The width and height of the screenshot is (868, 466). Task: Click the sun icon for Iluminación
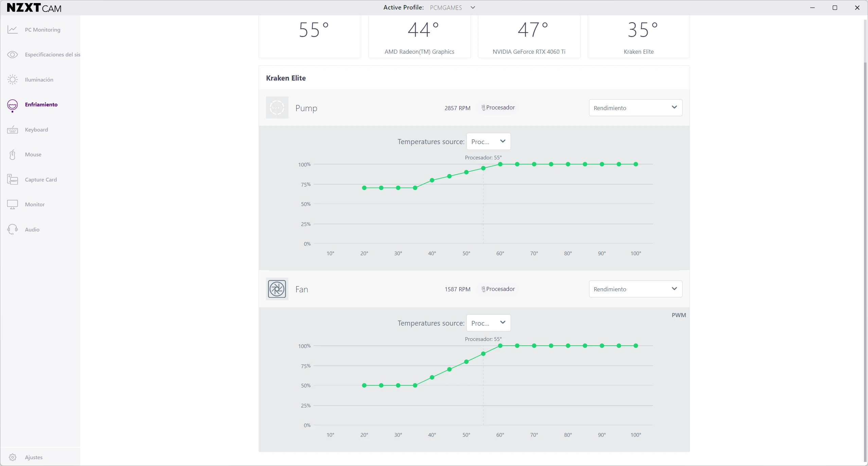[x=13, y=80]
